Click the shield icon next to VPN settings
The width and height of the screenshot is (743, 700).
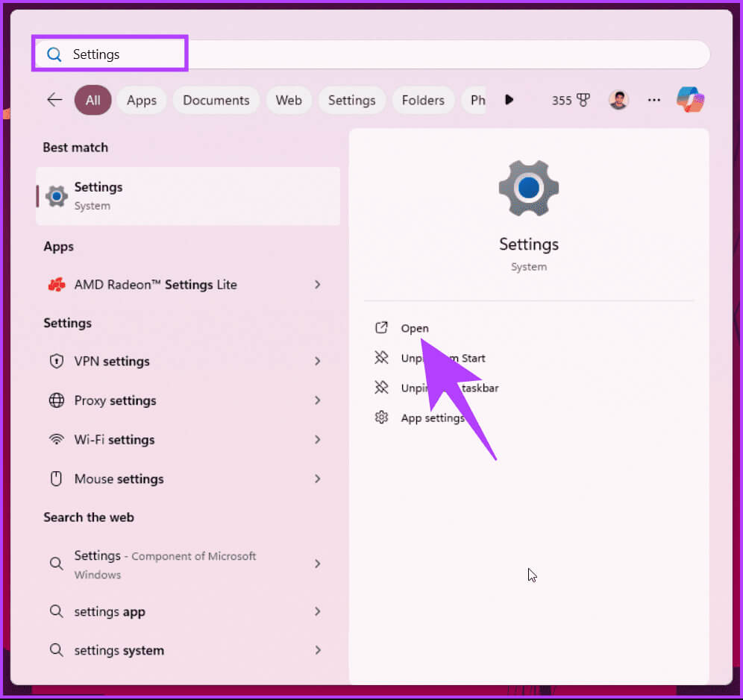57,362
